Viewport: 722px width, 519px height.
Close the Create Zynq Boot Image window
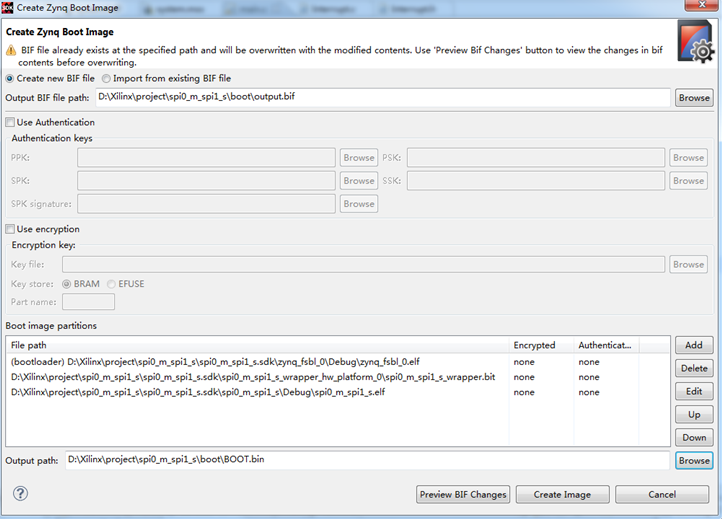(702, 5)
